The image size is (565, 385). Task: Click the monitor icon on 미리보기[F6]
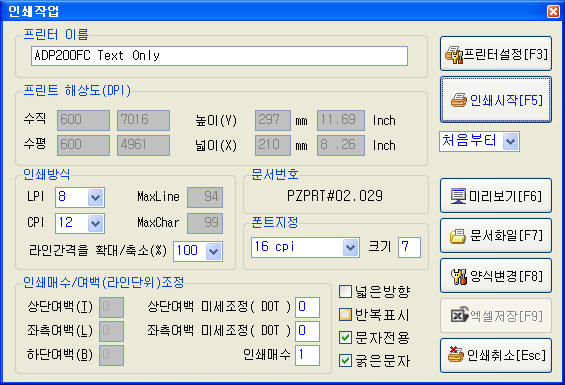coord(458,196)
